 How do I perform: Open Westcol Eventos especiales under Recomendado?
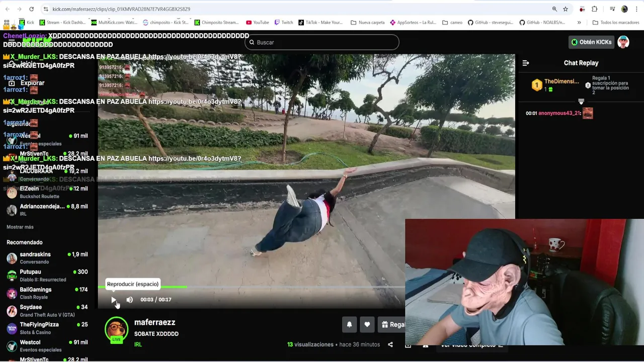(47, 346)
